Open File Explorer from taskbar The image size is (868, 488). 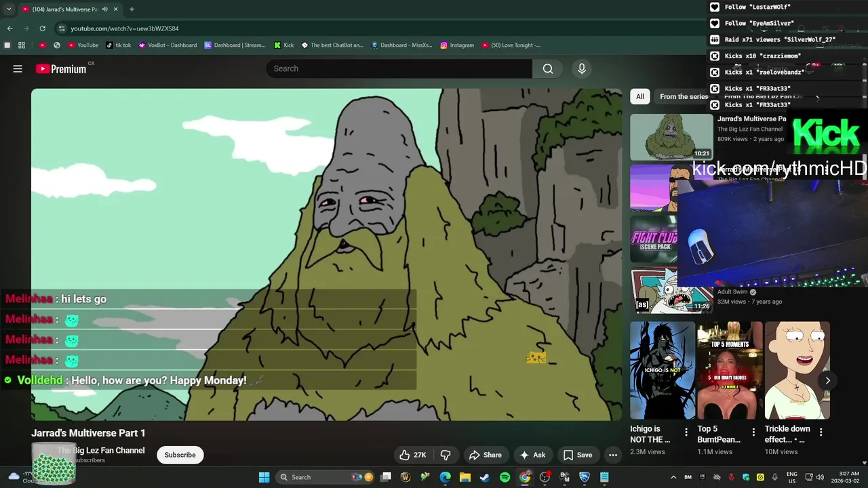(465, 477)
